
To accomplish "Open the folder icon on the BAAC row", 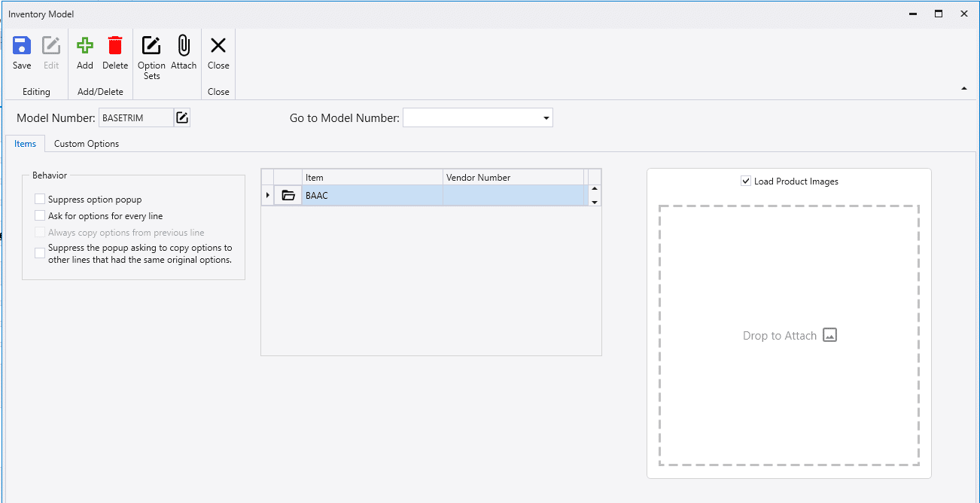I will point(288,195).
